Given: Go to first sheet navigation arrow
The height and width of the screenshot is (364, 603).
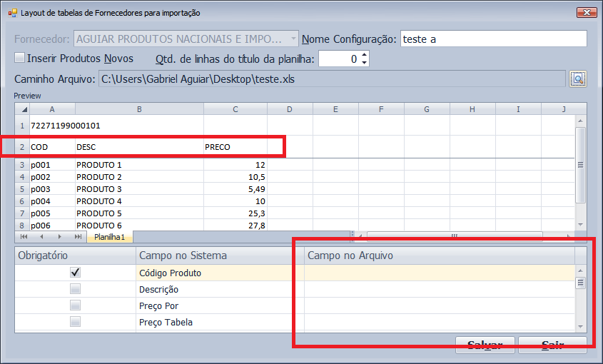Looking at the screenshot, I should click(24, 237).
